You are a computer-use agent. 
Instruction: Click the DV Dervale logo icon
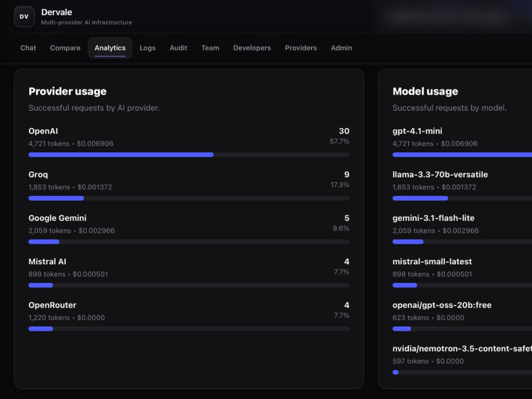click(24, 16)
